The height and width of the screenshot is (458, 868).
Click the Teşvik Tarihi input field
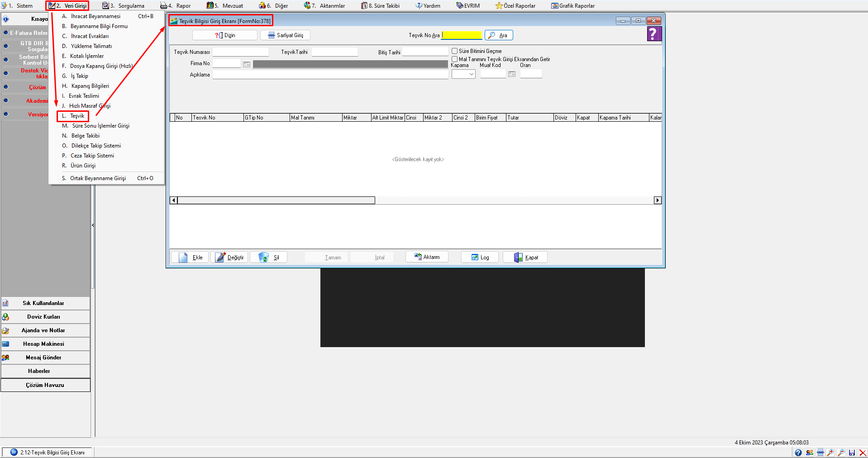[335, 52]
